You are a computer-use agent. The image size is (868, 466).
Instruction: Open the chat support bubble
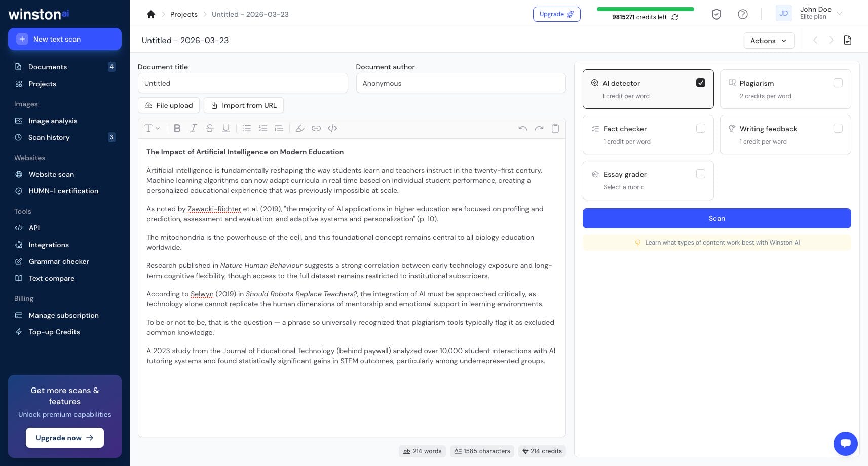pyautogui.click(x=846, y=444)
